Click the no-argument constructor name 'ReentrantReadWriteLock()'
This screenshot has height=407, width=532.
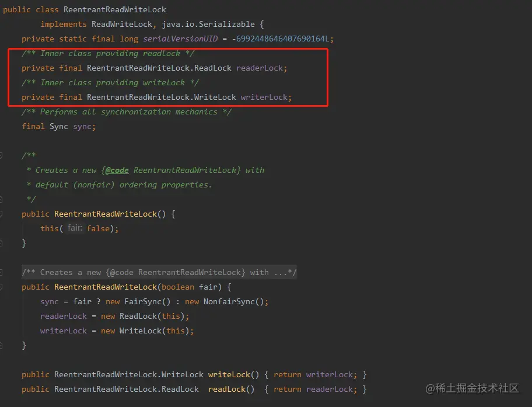point(110,214)
